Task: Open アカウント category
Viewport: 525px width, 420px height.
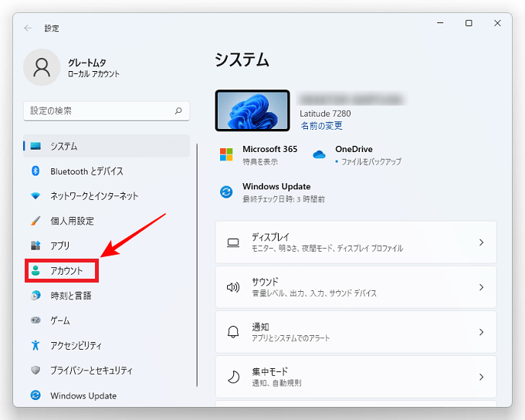Action: [107, 270]
